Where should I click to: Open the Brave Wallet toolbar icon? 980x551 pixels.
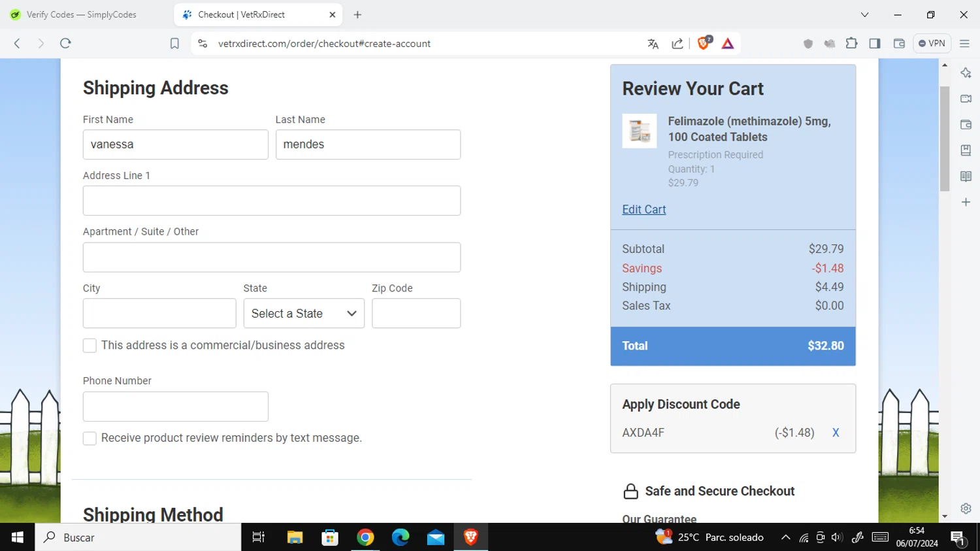(899, 44)
